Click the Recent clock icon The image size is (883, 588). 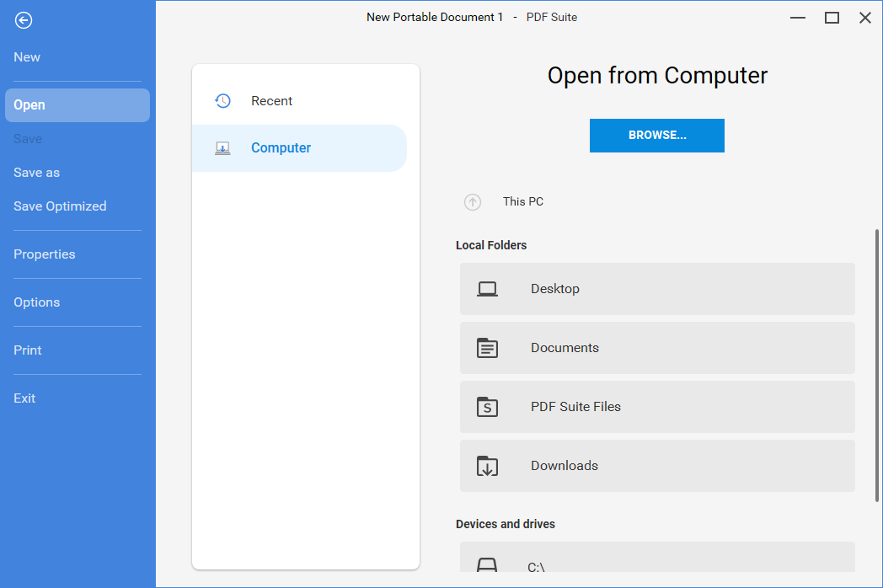222,101
